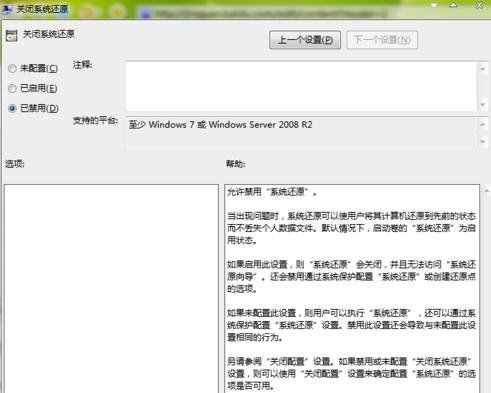Click the 至少 Windows 7 platform text
This screenshot has height=393, width=491.
[220, 125]
